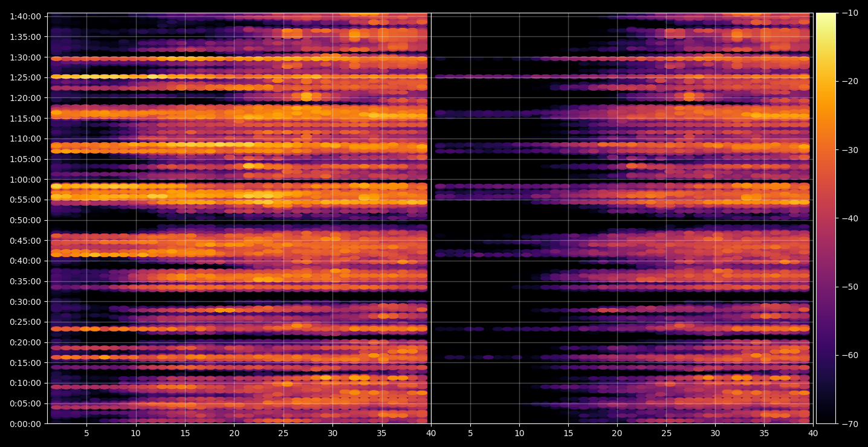Image resolution: width=868 pixels, height=447 pixels.
Task: Click x-axis label 40 beside the colorbar
Action: click(814, 434)
